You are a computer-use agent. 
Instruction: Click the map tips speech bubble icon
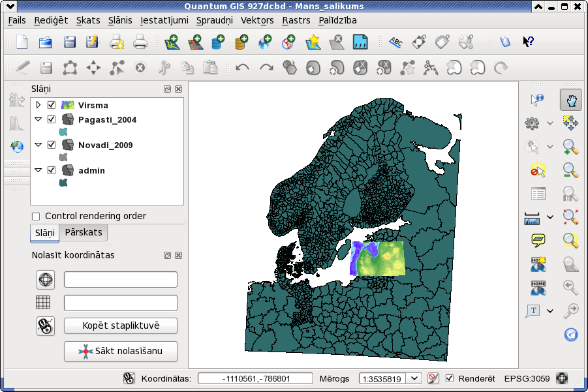(538, 240)
